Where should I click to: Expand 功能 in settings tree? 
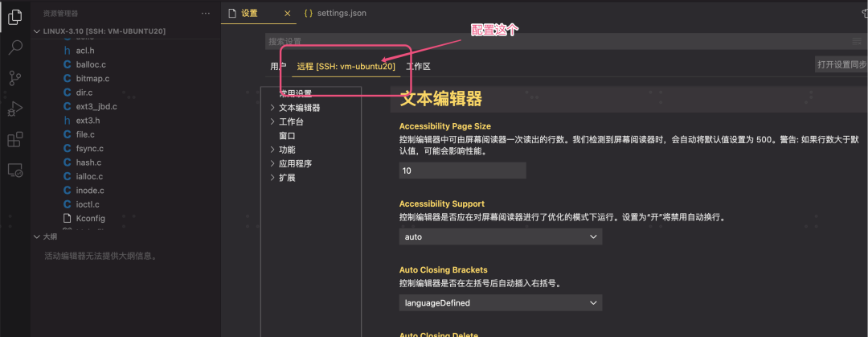[x=287, y=150]
